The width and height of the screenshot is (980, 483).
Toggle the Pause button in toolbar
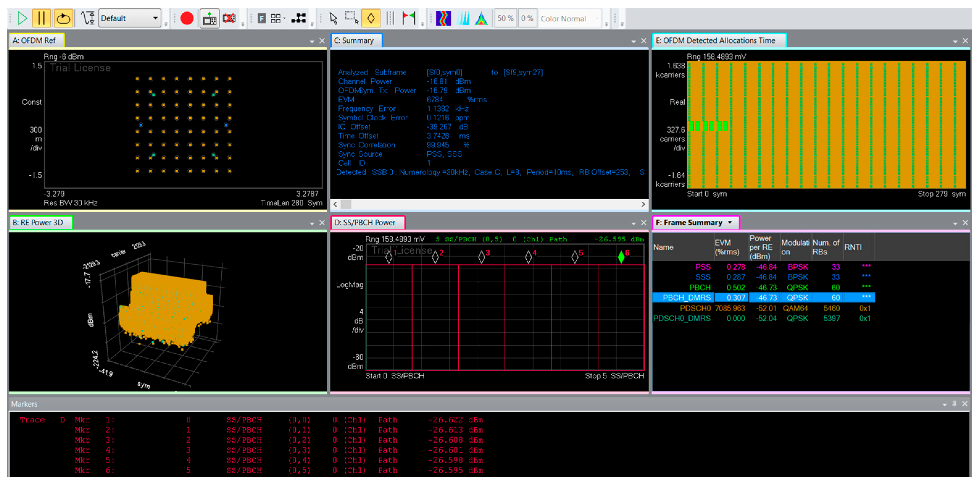point(41,18)
